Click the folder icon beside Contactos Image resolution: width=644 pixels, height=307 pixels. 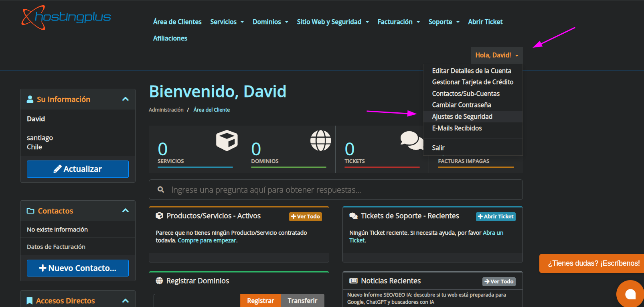coord(30,211)
